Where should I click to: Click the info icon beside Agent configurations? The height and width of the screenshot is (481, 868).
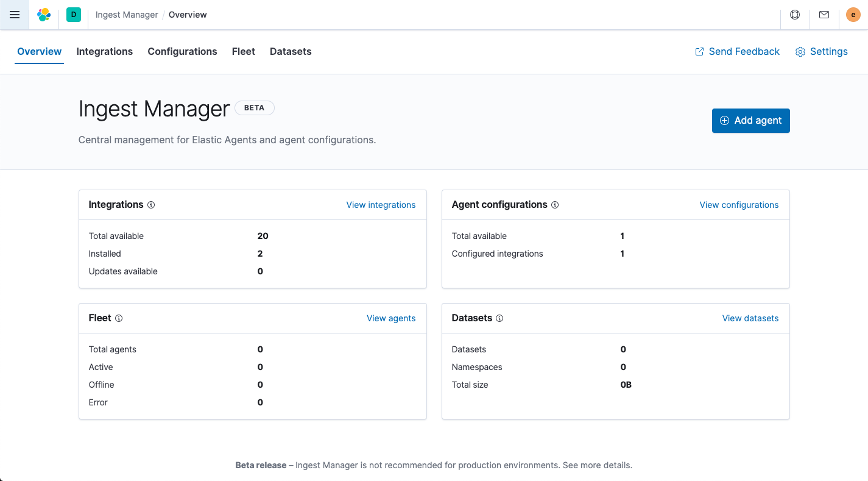555,205
